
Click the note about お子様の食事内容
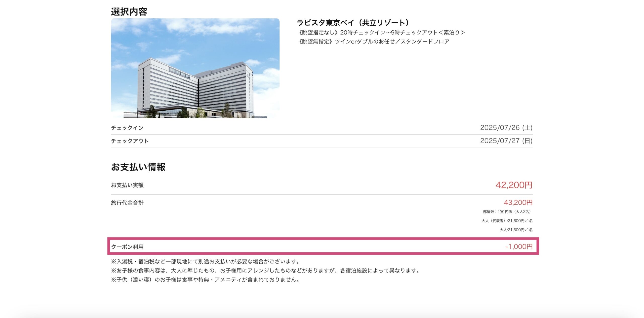(266, 270)
